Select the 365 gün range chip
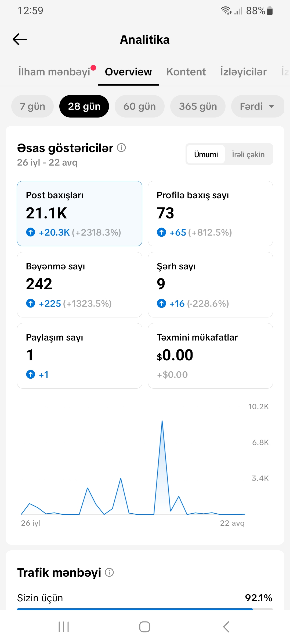 (198, 106)
